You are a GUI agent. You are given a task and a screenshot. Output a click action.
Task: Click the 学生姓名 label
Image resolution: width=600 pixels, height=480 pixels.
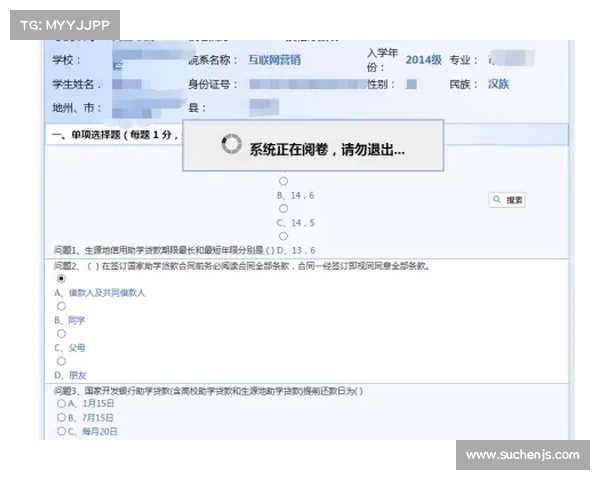[x=77, y=84]
